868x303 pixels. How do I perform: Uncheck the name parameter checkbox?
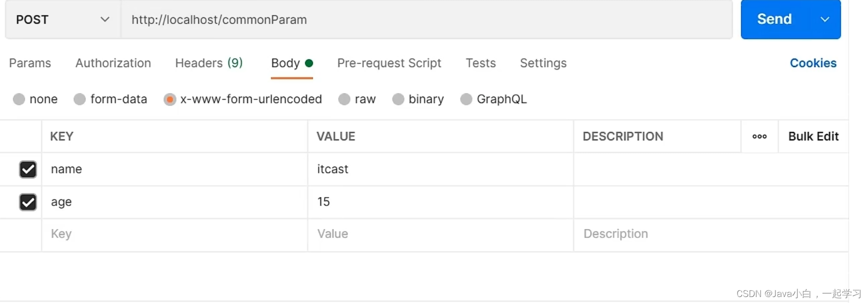[x=28, y=169]
